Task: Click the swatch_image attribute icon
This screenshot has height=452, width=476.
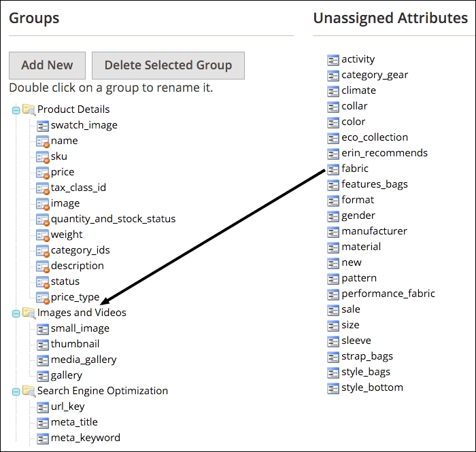Action: click(42, 126)
